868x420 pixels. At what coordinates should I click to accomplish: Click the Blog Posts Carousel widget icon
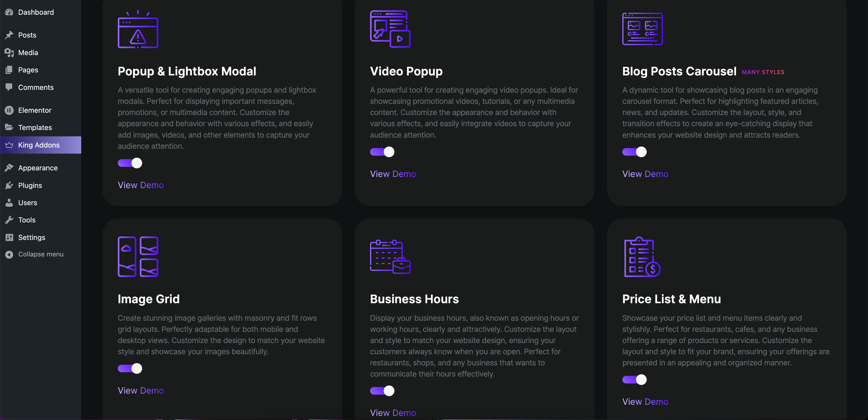tap(642, 29)
